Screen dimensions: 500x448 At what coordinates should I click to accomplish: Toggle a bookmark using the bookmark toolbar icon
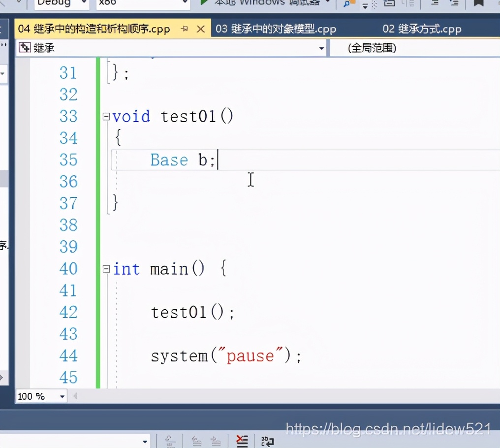coord(478,3)
